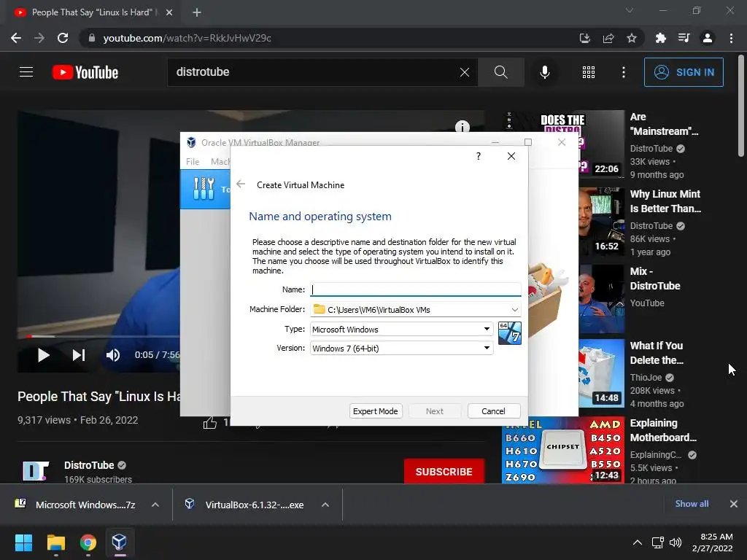Image resolution: width=747 pixels, height=560 pixels.
Task: Open File Explorer from taskbar
Action: (55, 542)
